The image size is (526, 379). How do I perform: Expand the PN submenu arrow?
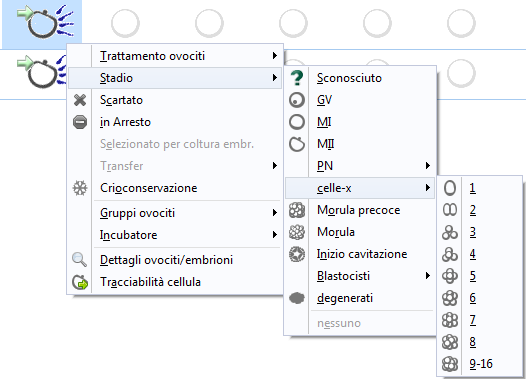tap(428, 166)
